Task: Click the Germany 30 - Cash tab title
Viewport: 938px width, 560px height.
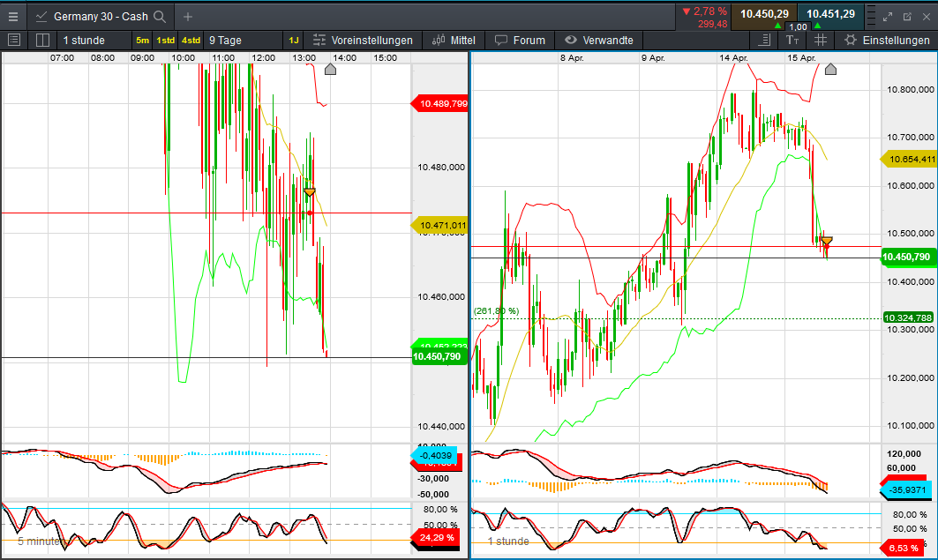Action: point(101,17)
